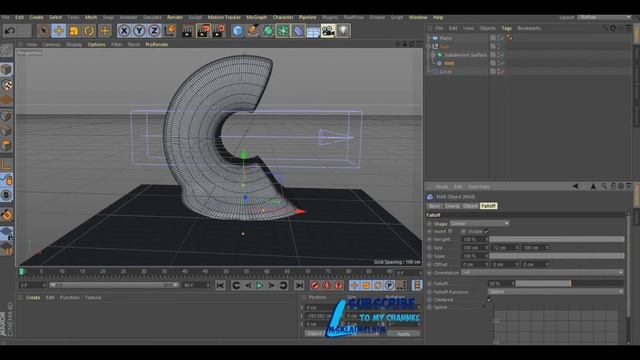Select the Live Selection arrow tool
The width and height of the screenshot is (640, 360).
(x=43, y=31)
